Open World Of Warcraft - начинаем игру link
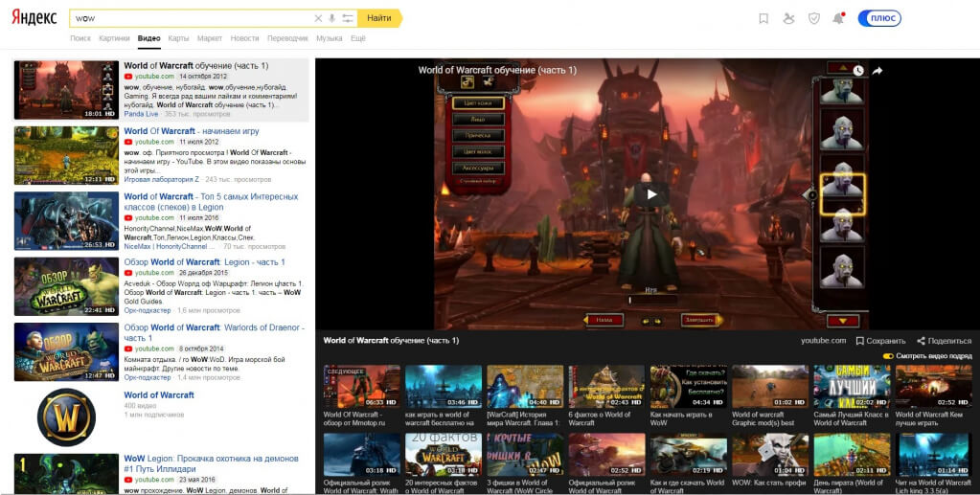This screenshot has height=495, width=980. 192,131
